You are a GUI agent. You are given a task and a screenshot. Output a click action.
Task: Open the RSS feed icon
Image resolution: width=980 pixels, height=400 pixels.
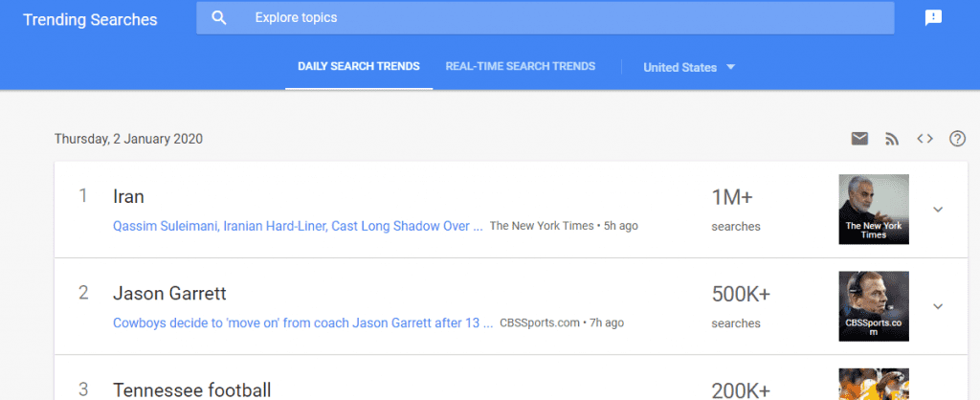[x=892, y=139]
